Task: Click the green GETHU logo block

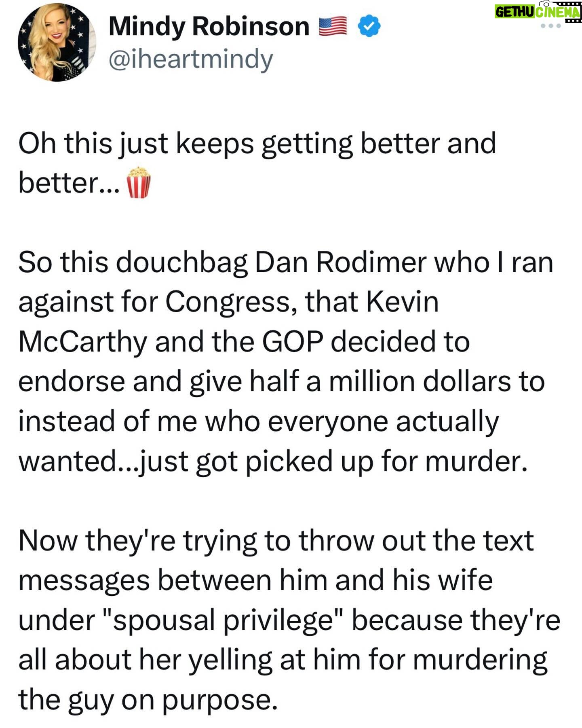Action: (515, 12)
